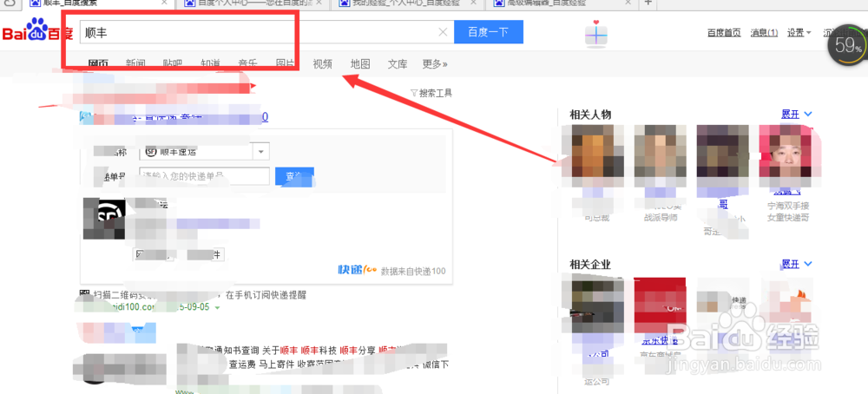Click the SF Express black logo thumbnail

(103, 219)
